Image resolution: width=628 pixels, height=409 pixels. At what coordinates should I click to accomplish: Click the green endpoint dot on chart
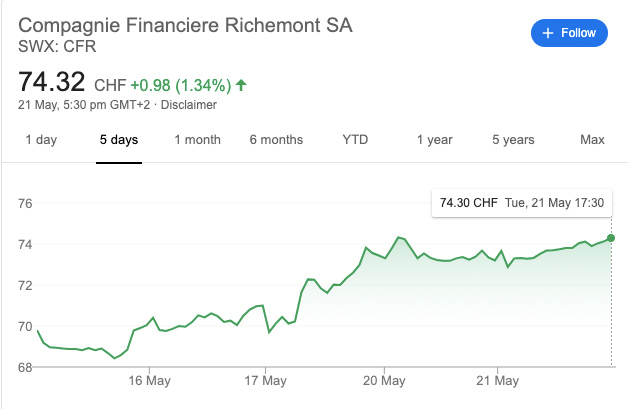(x=611, y=238)
